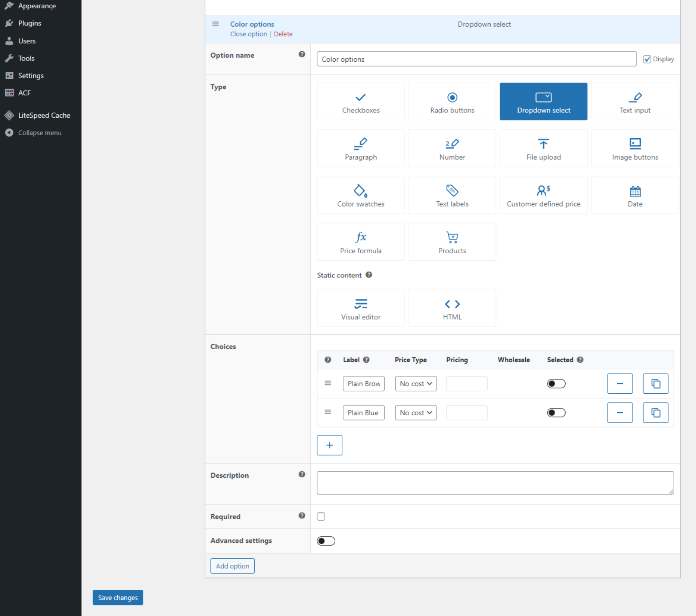Click the Add option button
Image resolution: width=696 pixels, height=616 pixels.
(232, 566)
